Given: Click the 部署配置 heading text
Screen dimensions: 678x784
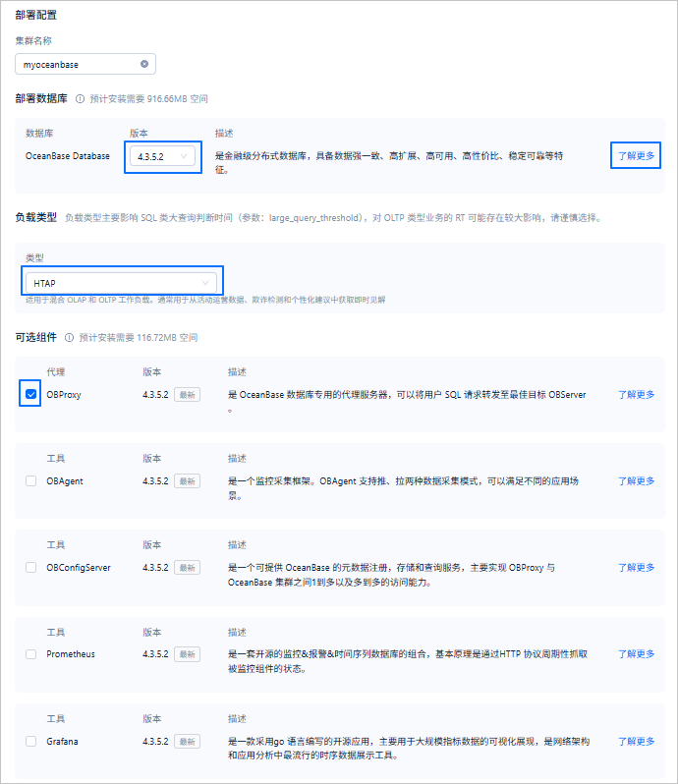Looking at the screenshot, I should [36, 15].
